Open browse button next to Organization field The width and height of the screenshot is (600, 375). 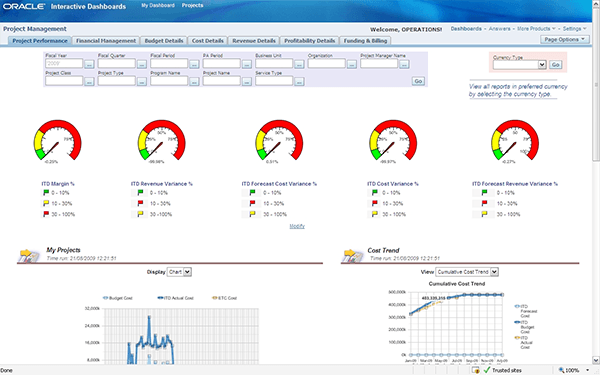point(352,64)
